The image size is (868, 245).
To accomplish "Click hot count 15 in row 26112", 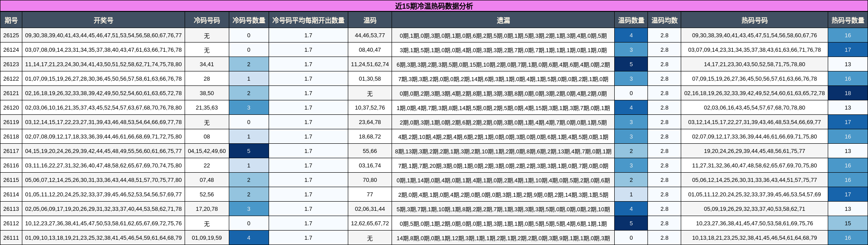I will (848, 224).
